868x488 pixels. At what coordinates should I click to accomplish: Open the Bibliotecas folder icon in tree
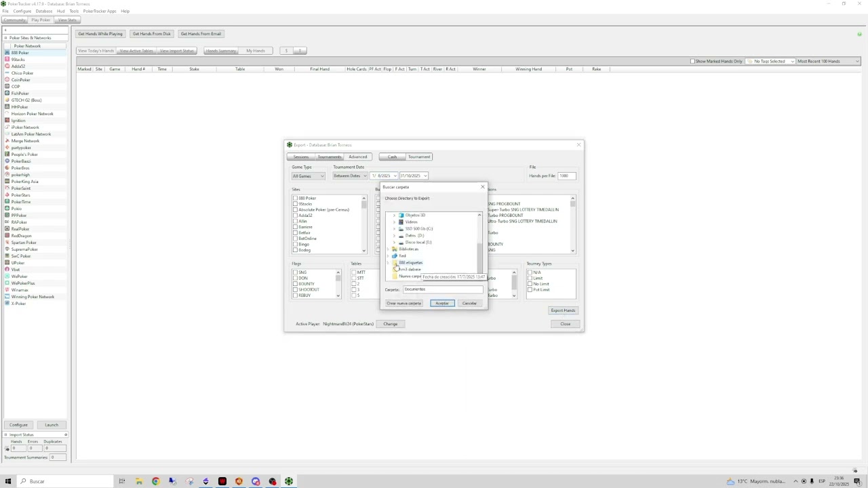tap(394, 249)
